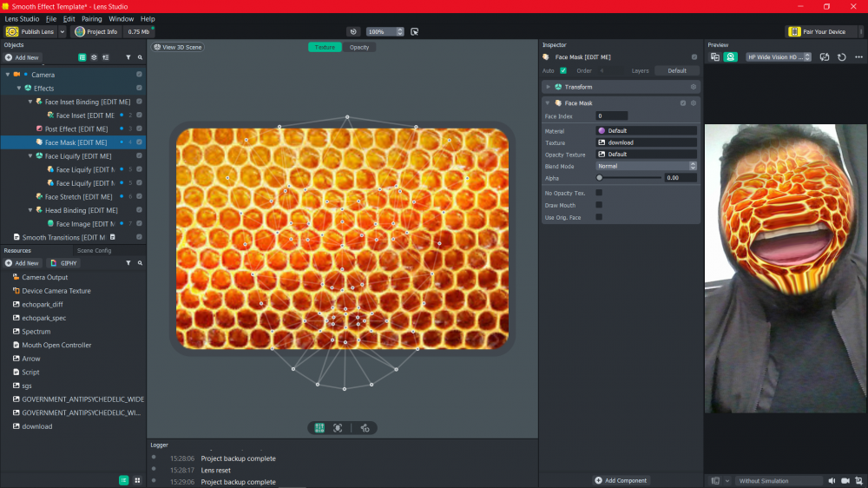Viewport: 868px width, 488px height.
Task: Click the mesh grid icon below texture editor
Action: pyautogui.click(x=319, y=428)
